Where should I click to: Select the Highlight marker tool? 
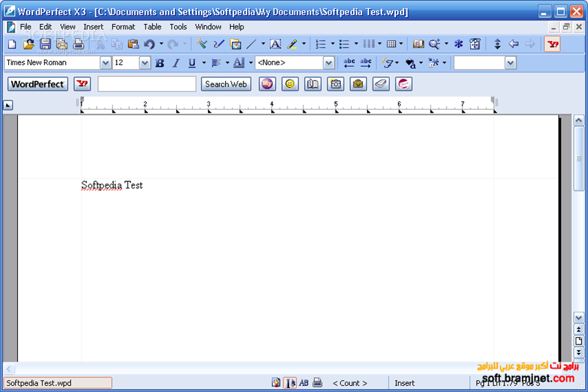tap(292, 44)
